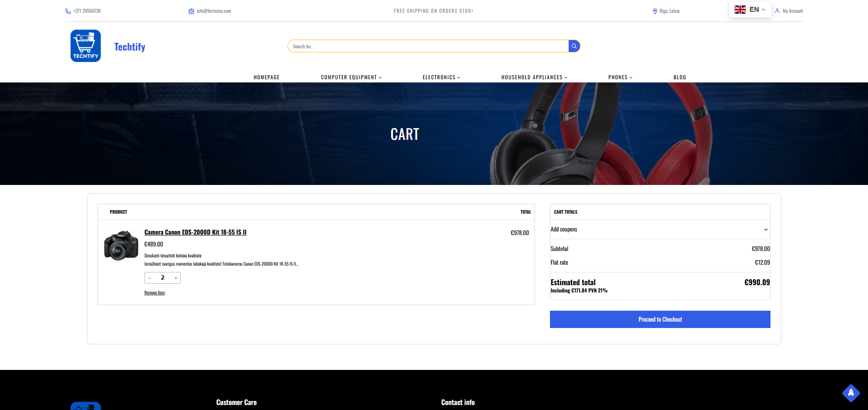Increase camera quantity with plus button
This screenshot has height=410, width=868.
click(175, 278)
